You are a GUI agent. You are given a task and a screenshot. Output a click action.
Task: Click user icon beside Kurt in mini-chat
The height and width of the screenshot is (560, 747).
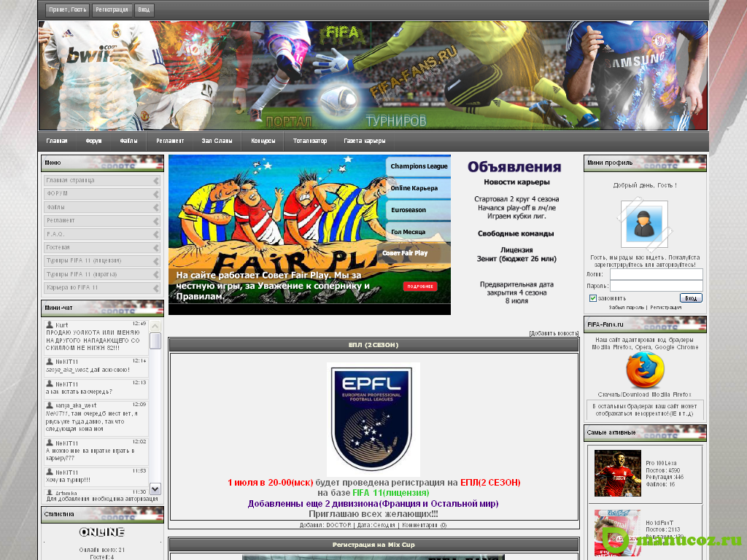(x=50, y=324)
